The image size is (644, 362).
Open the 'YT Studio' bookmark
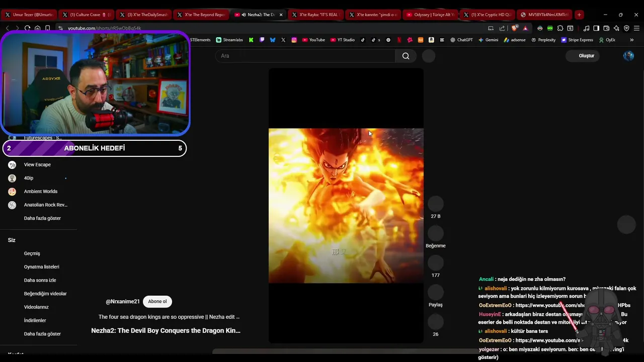pyautogui.click(x=343, y=40)
